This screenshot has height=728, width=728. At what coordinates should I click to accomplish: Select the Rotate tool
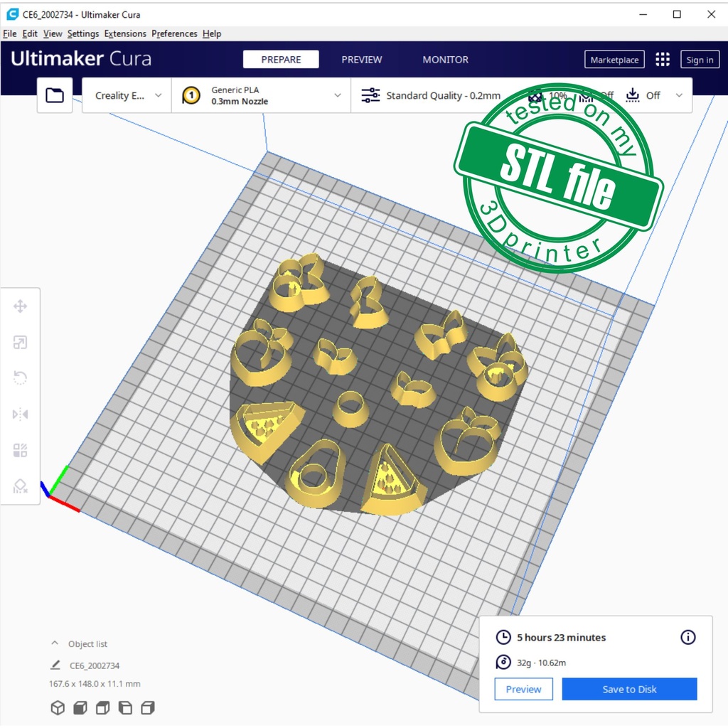point(20,378)
